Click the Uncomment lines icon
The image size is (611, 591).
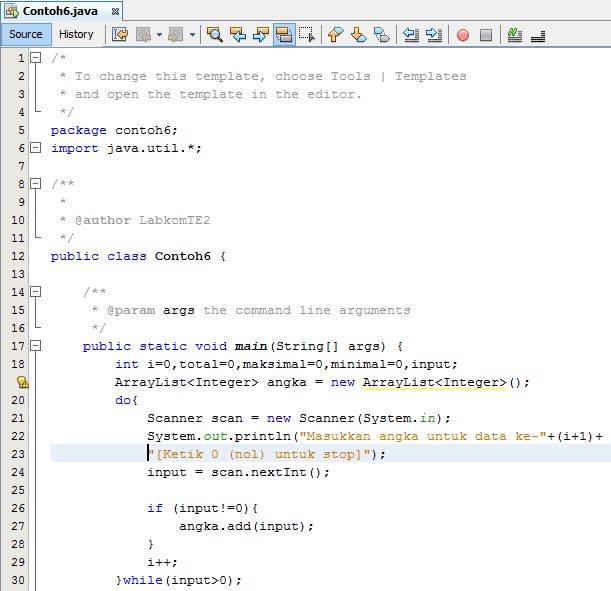[x=538, y=36]
